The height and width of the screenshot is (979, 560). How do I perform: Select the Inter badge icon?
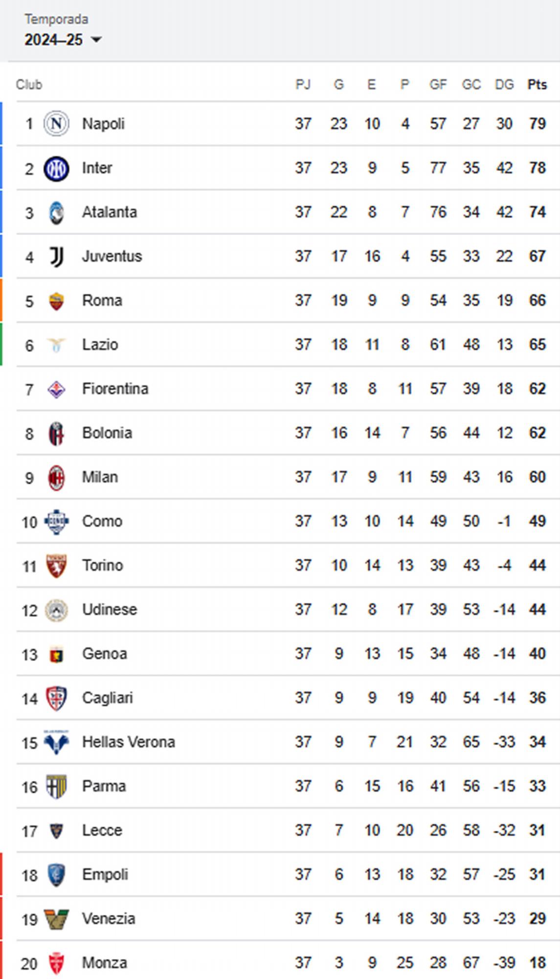[x=55, y=167]
